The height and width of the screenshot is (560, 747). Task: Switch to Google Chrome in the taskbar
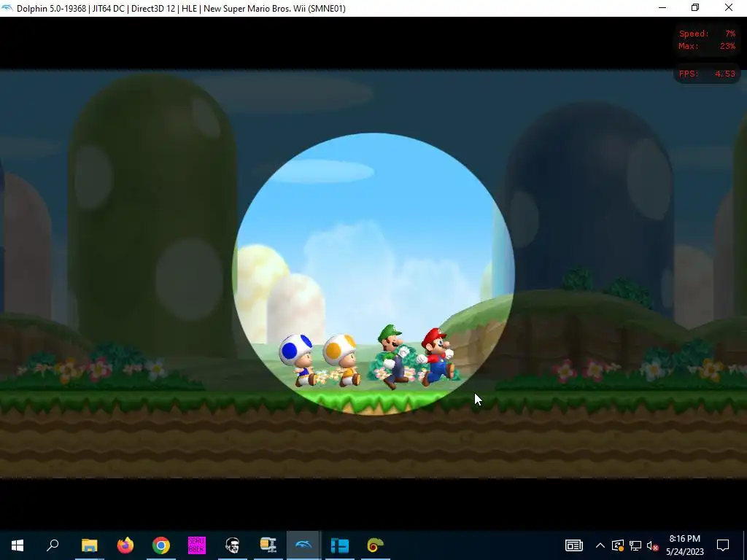click(x=161, y=545)
